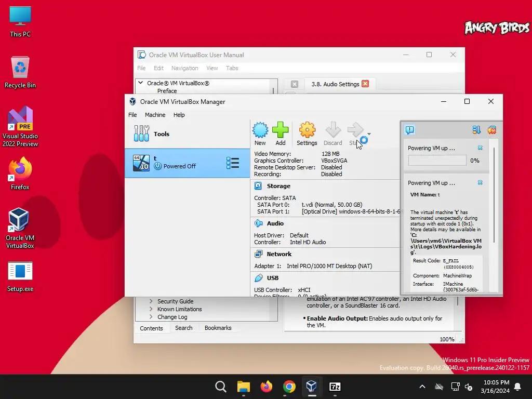Open the Navigation menu in User Manual
532x399 pixels.
tap(184, 68)
